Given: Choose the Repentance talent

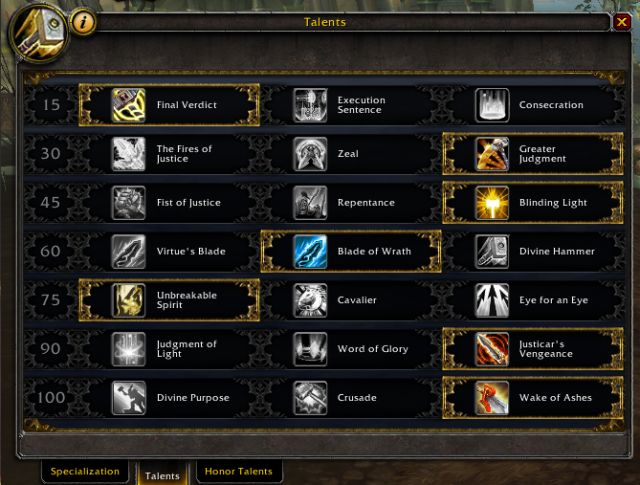Looking at the screenshot, I should (351, 203).
